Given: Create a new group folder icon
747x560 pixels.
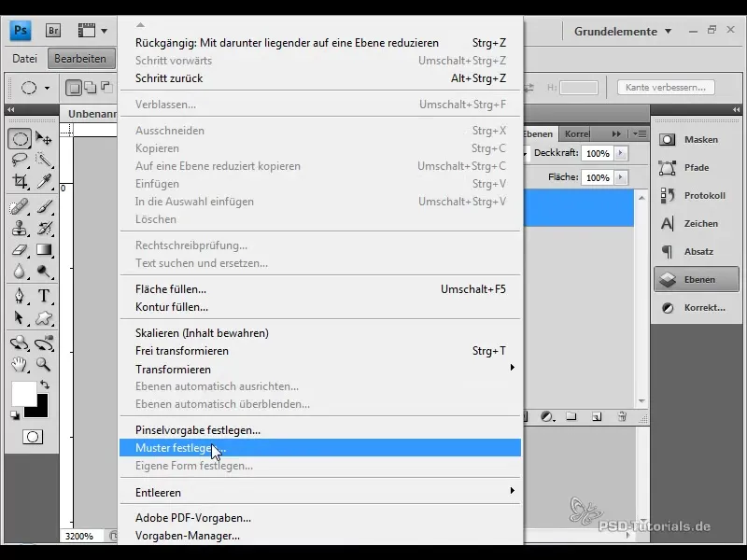Looking at the screenshot, I should pyautogui.click(x=571, y=416).
